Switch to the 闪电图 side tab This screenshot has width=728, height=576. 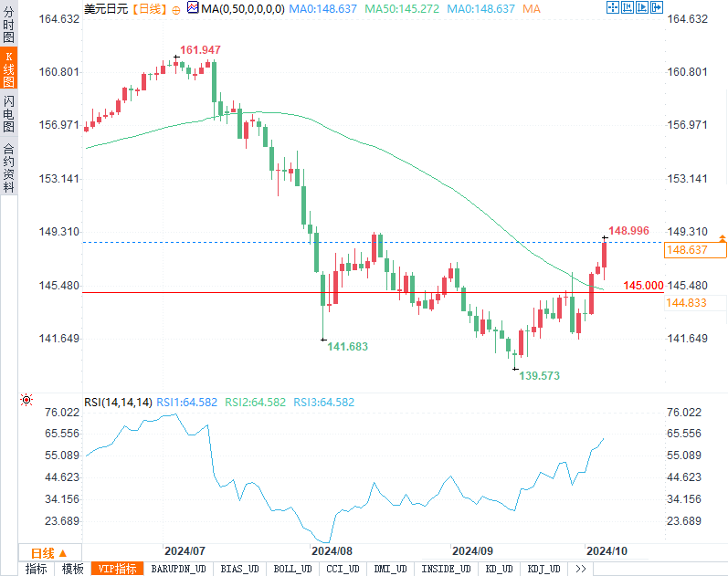point(9,113)
